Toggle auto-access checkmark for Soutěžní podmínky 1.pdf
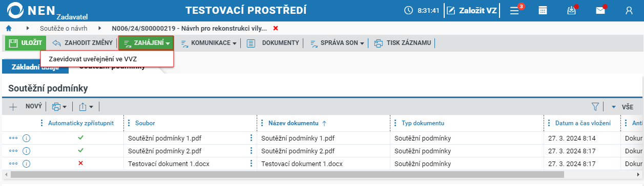 [80, 137]
